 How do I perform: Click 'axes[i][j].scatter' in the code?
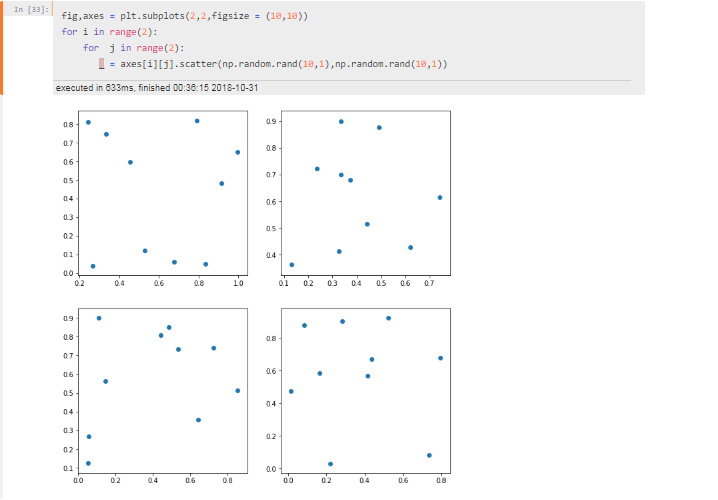click(169, 64)
